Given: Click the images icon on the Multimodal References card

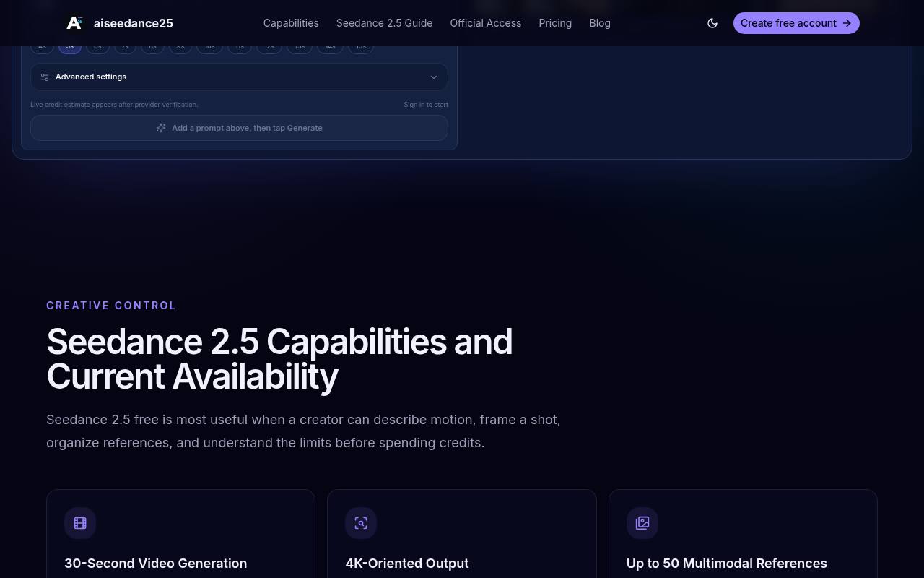Looking at the screenshot, I should point(642,523).
